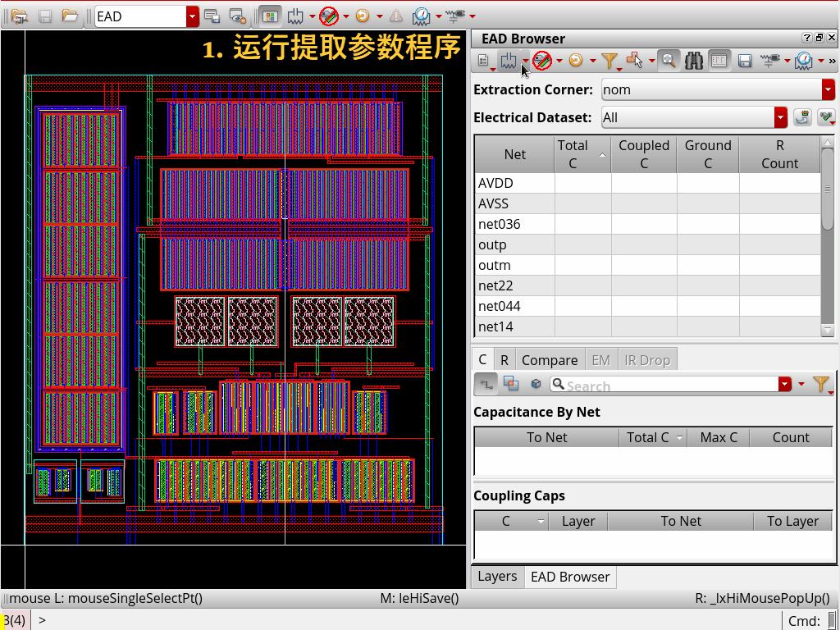Select the magnifier probe icon
The image size is (840, 630).
pyautogui.click(x=669, y=60)
